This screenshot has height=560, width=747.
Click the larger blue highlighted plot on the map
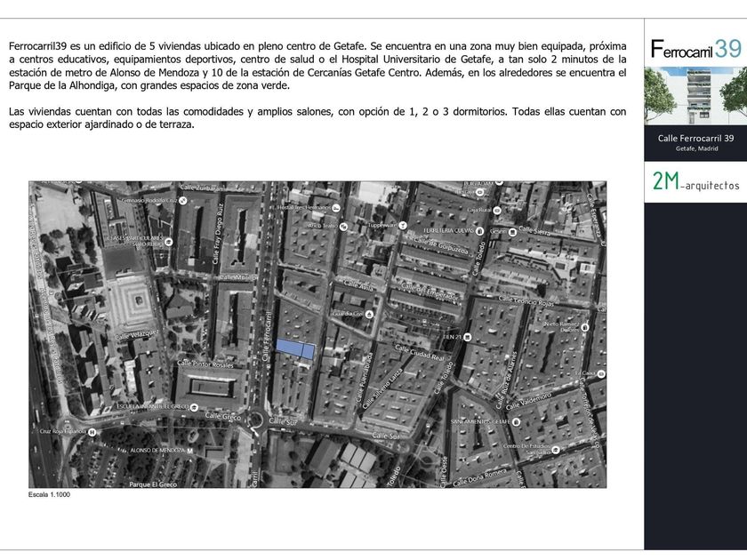click(x=289, y=348)
